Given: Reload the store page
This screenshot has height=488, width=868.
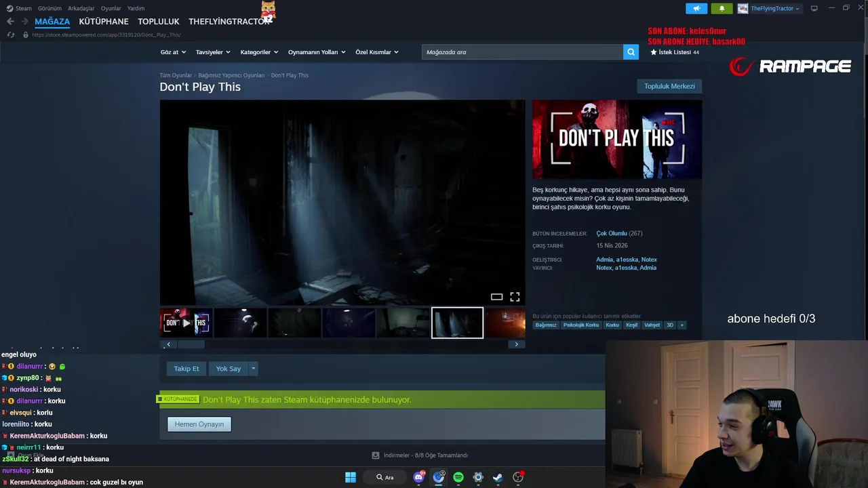Looking at the screenshot, I should pos(10,35).
